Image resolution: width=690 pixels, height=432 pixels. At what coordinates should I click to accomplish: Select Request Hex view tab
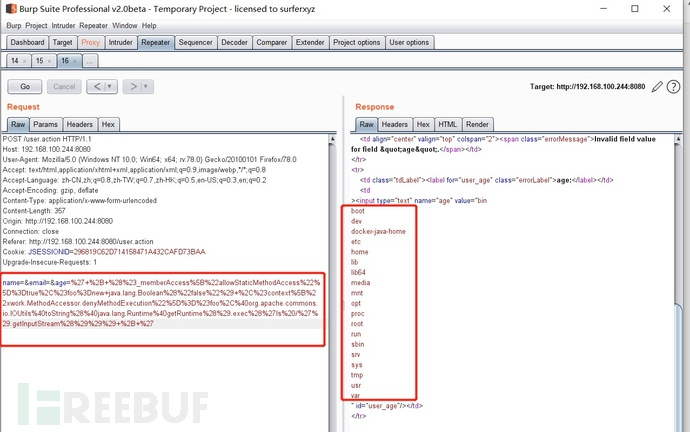tap(108, 124)
